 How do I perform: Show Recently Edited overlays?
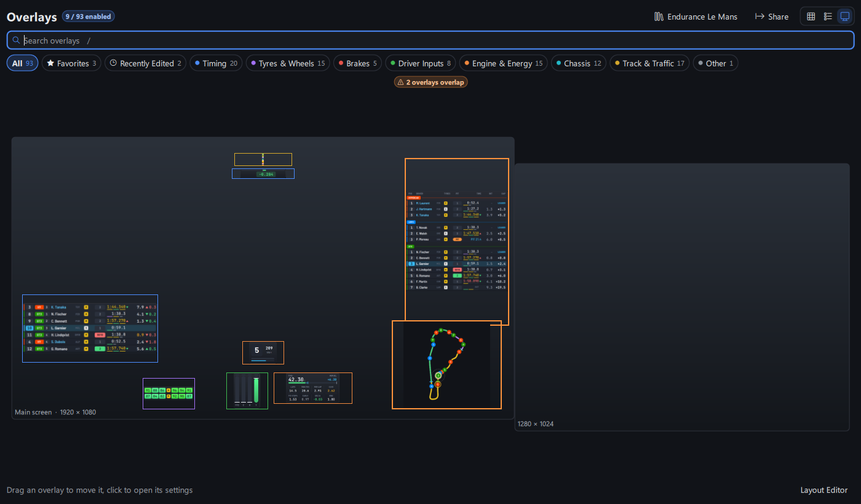(145, 63)
